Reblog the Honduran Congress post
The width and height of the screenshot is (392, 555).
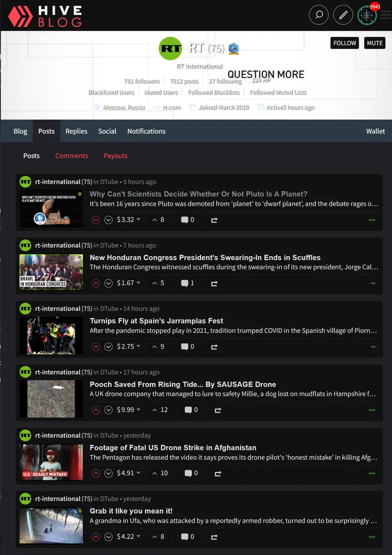coord(214,284)
